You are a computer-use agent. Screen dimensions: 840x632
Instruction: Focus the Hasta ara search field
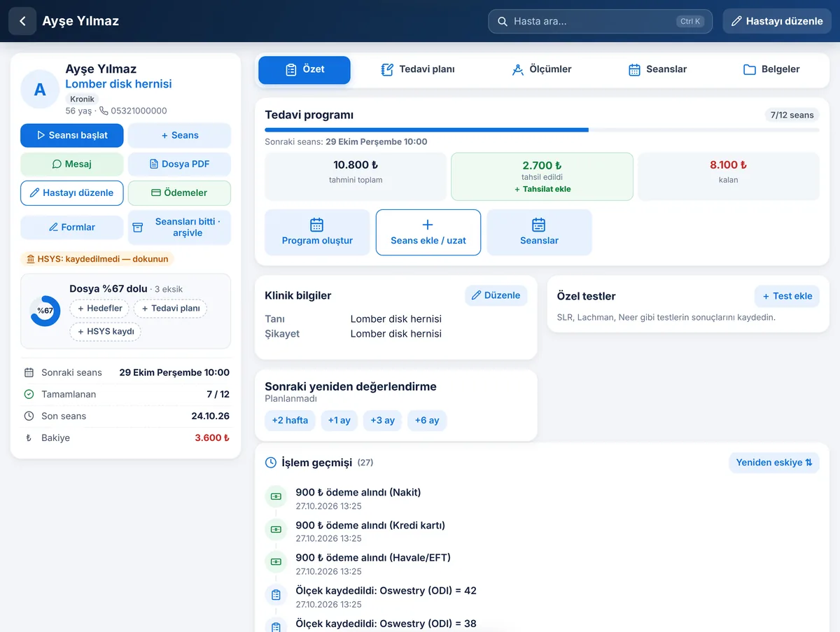[x=600, y=21]
